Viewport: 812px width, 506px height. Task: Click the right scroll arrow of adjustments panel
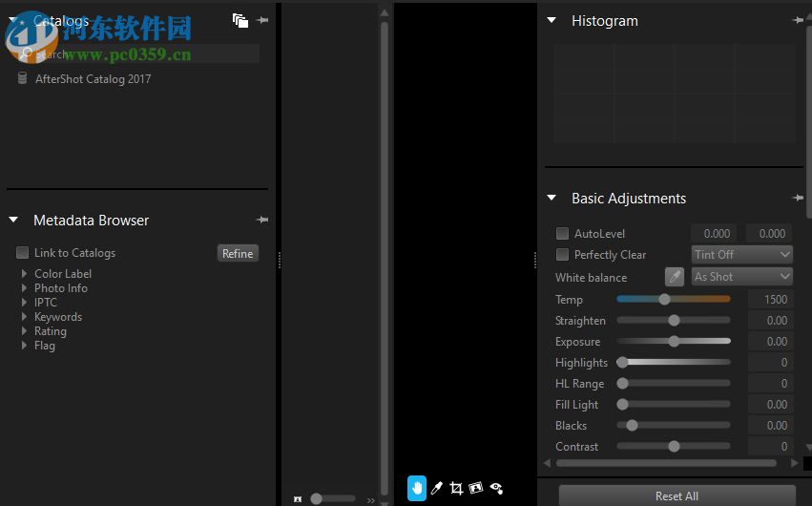(795, 463)
